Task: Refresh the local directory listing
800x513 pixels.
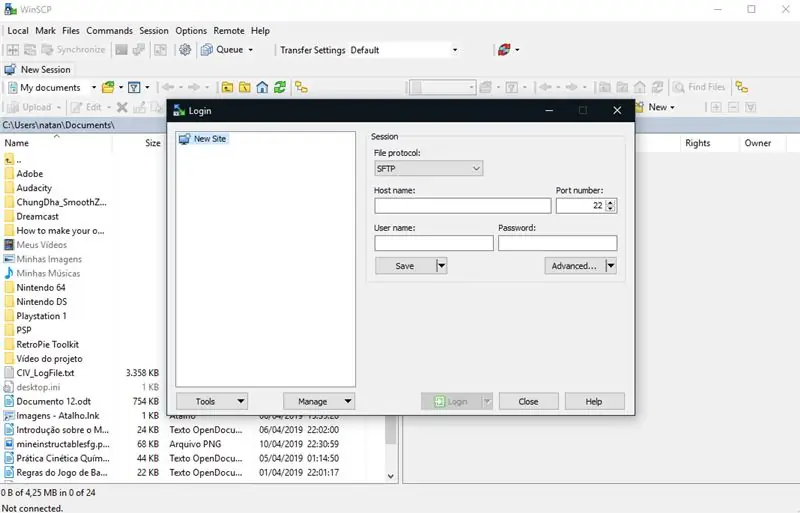Action: pyautogui.click(x=280, y=87)
